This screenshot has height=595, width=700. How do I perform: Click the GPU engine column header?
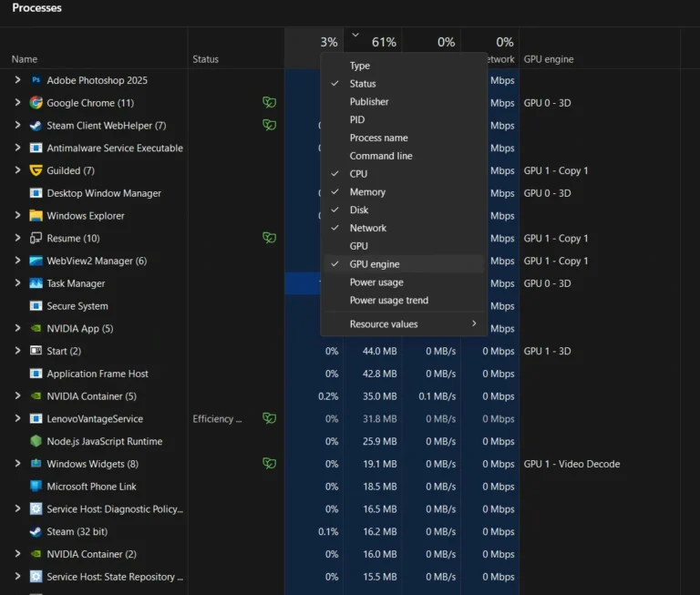click(549, 59)
